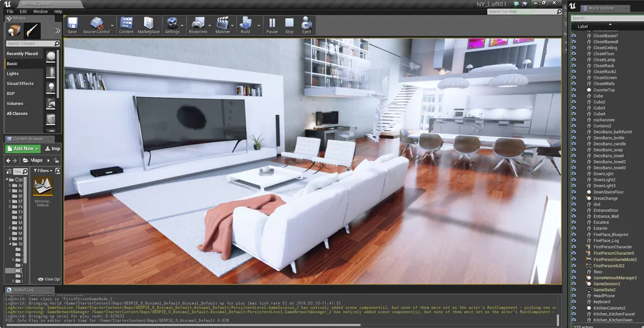Click the Add New button
This screenshot has height=328, width=644.
[23, 148]
